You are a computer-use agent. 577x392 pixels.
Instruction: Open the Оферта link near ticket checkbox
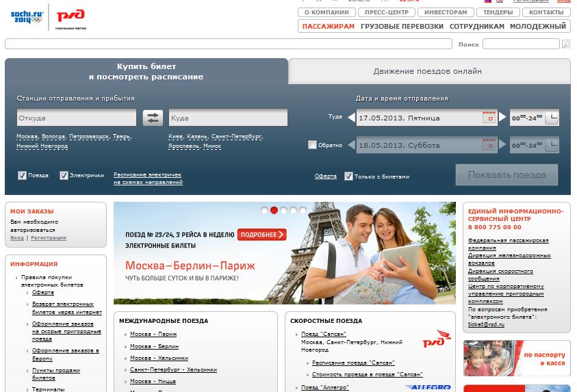pyautogui.click(x=326, y=176)
